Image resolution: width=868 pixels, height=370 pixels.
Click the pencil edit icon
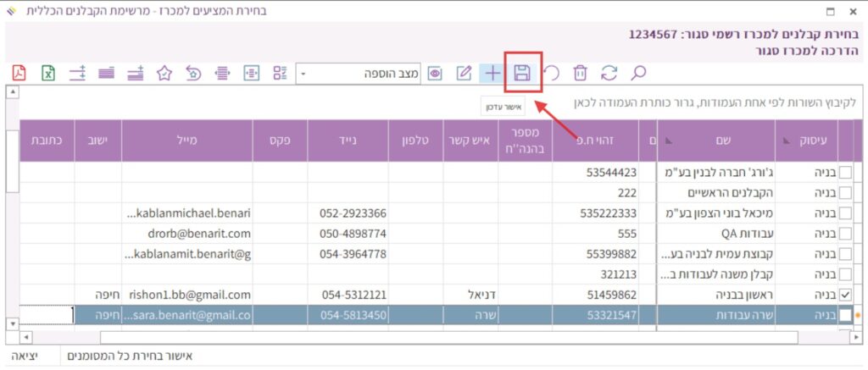click(x=464, y=73)
